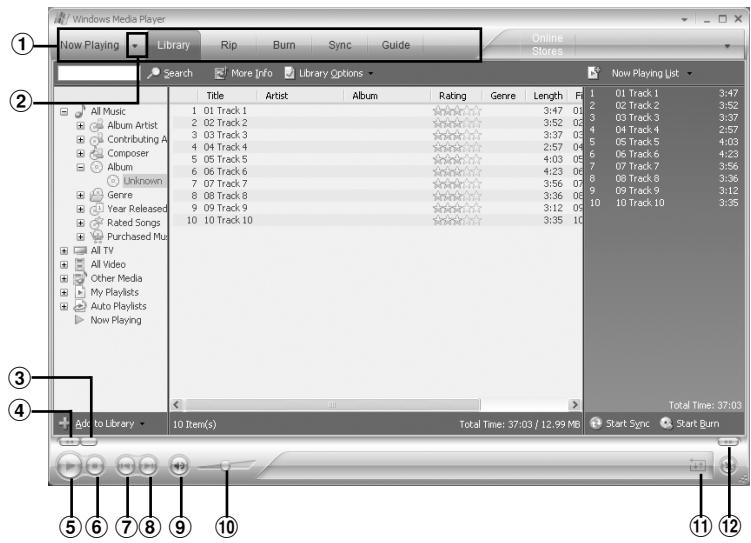Open the Now Playing tab dropdown arrow

pos(136,46)
